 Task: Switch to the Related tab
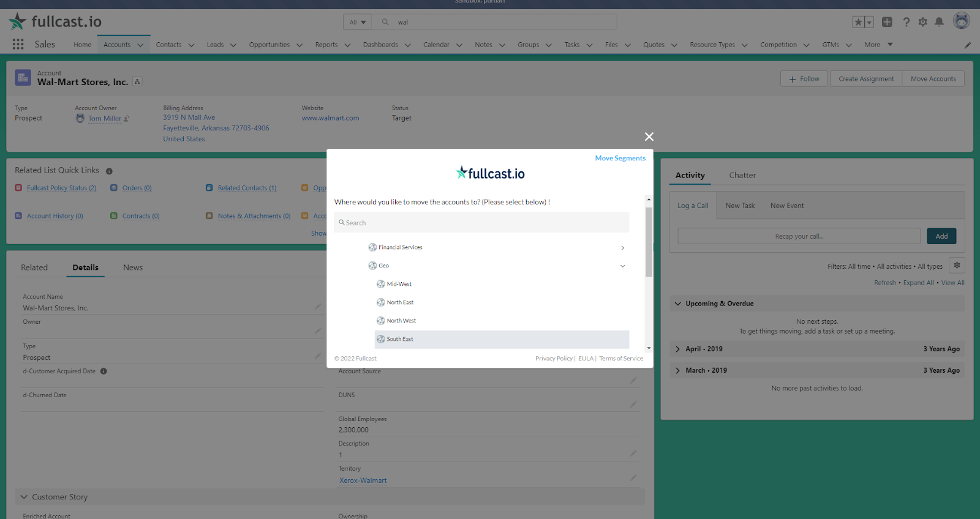pos(34,267)
